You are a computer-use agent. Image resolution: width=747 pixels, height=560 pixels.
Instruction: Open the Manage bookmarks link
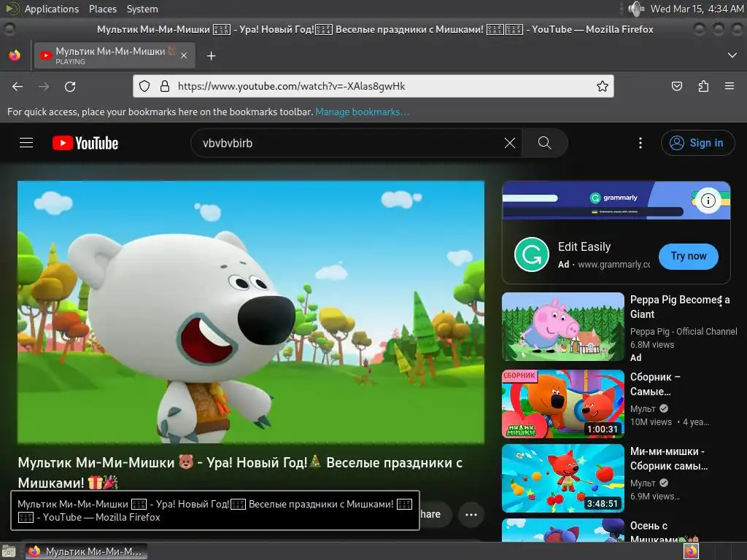[x=362, y=112]
